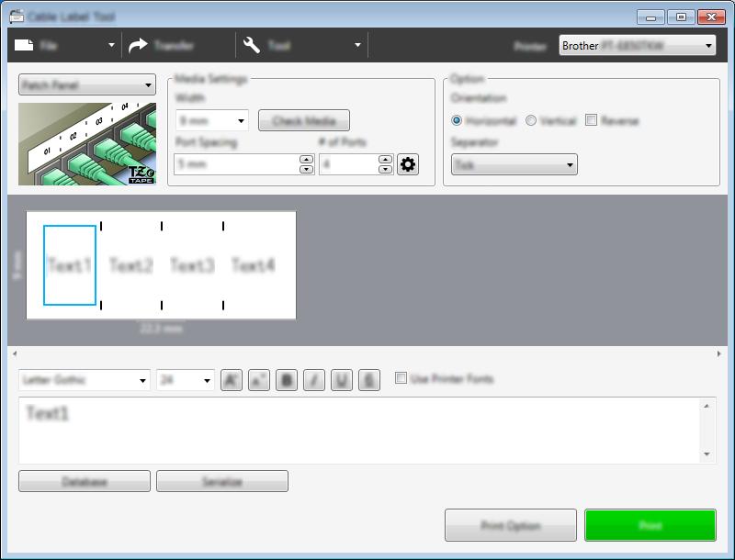The width and height of the screenshot is (735, 560).
Task: Select the Text4 block in label preview
Action: (x=254, y=265)
